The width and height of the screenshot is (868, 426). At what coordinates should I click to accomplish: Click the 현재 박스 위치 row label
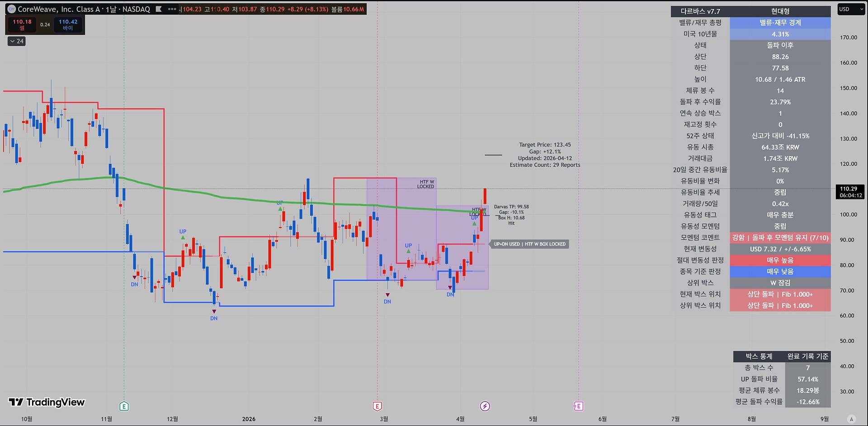(700, 294)
